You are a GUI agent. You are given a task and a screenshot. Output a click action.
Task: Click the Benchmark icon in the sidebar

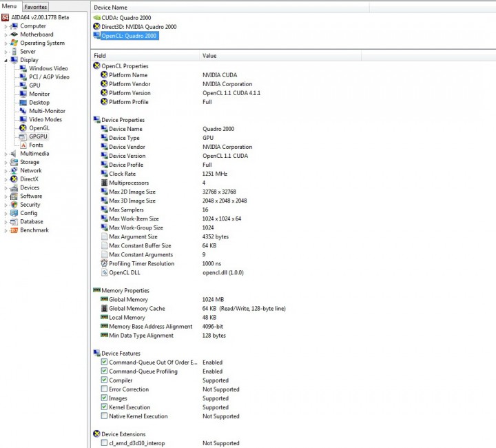pos(14,230)
